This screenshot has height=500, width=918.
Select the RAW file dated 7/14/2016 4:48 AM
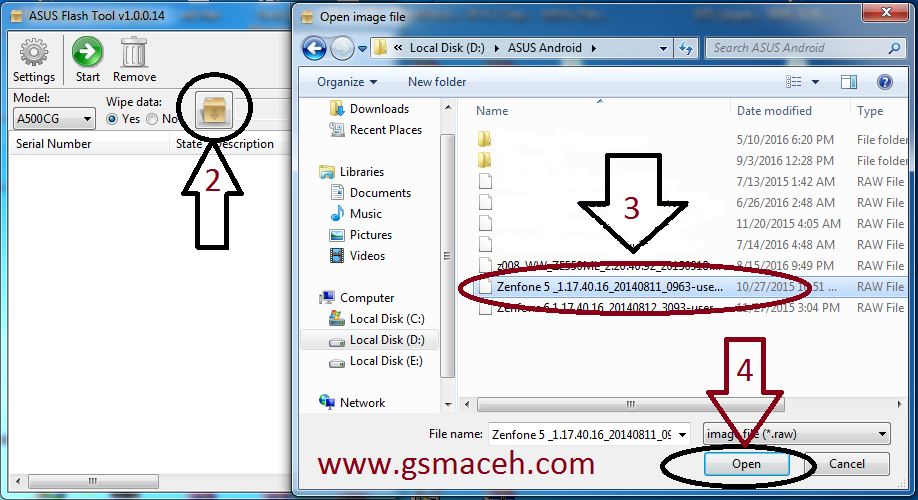[x=691, y=245]
